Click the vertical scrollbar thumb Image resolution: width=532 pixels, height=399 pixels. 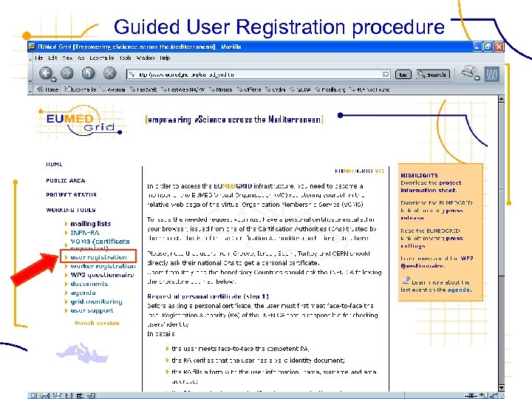point(501,188)
